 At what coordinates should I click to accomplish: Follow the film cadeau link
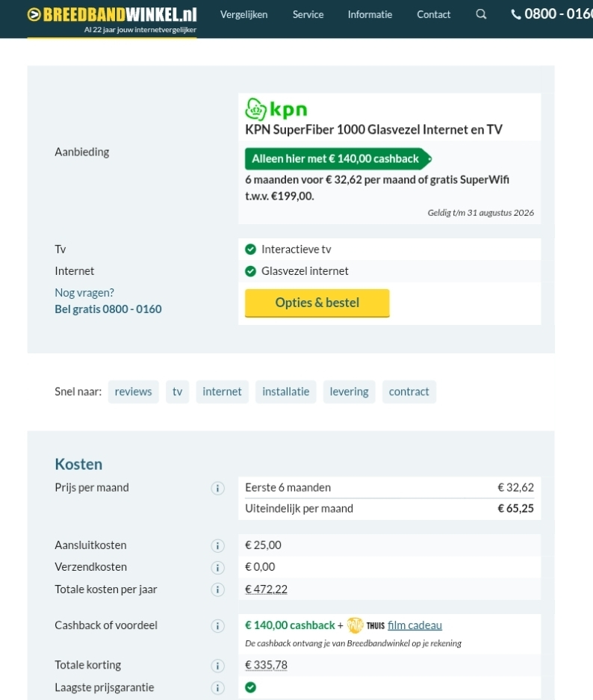415,625
